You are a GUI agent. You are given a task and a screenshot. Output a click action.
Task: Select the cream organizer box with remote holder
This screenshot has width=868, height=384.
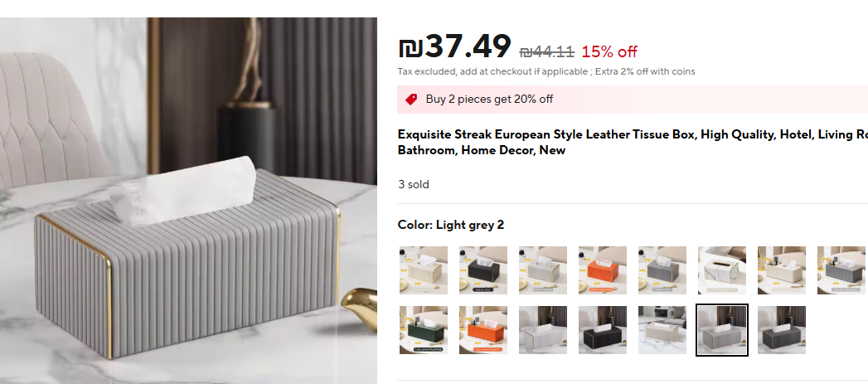click(782, 270)
